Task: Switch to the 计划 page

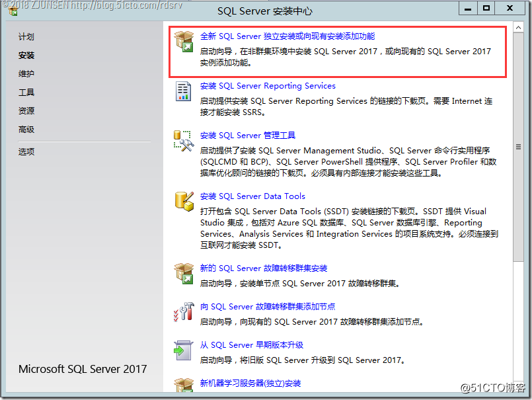Action: click(x=26, y=36)
